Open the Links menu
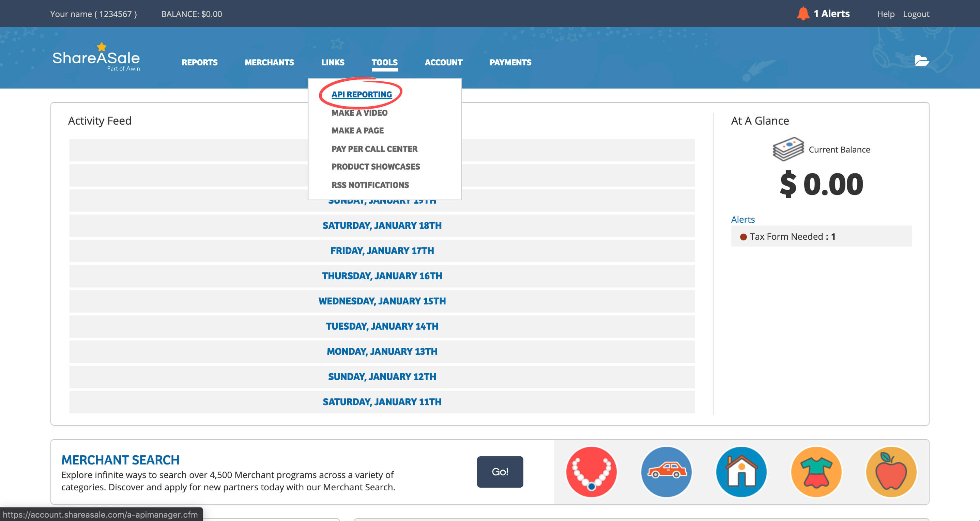The height and width of the screenshot is (521, 980). [333, 62]
